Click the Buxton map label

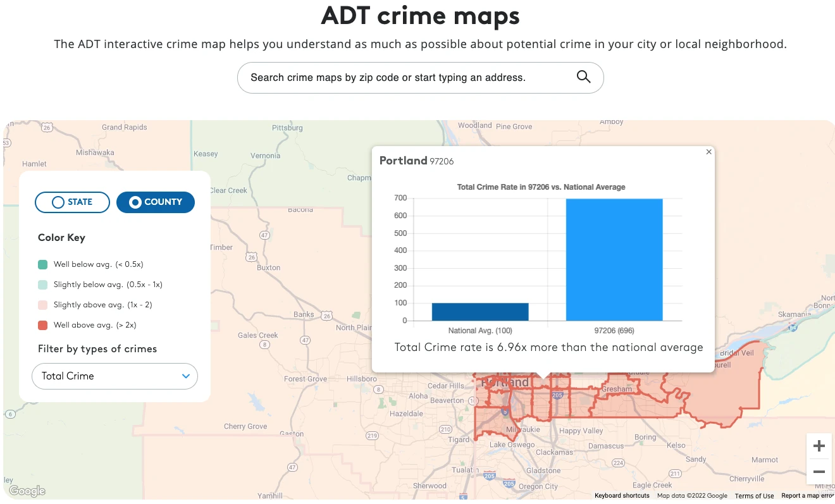269,267
